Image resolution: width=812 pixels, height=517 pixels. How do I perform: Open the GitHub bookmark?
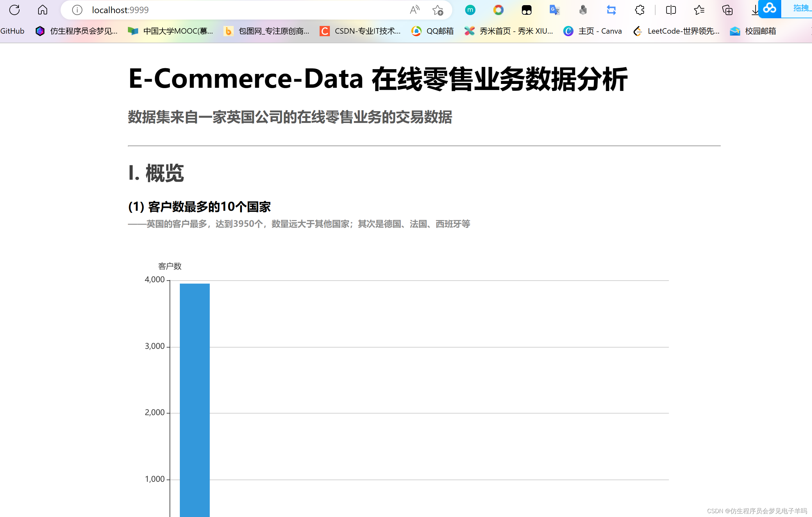(x=12, y=31)
